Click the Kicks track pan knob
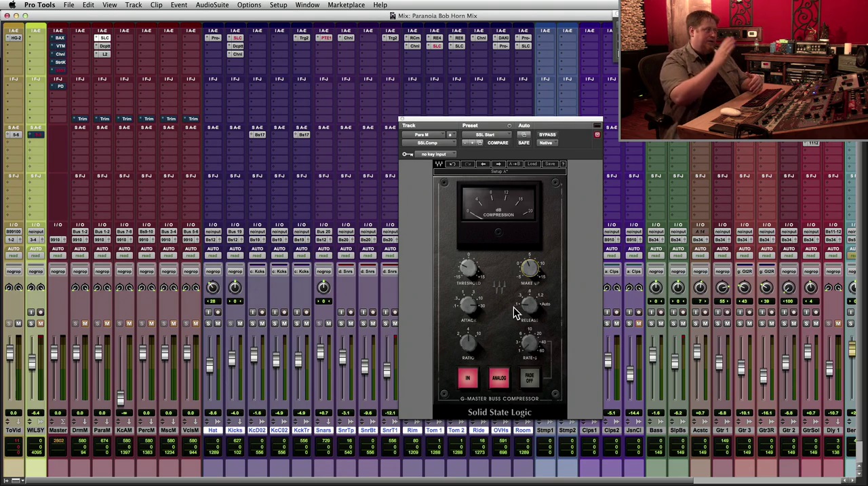 [x=235, y=288]
